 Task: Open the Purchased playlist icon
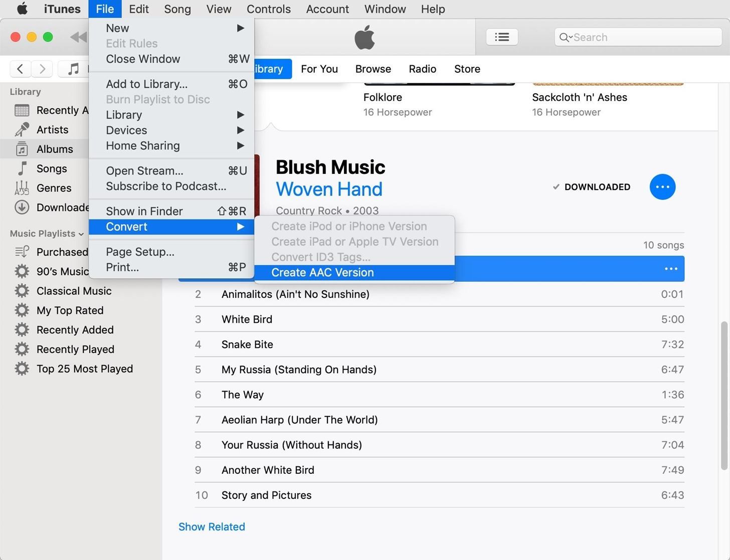pos(22,252)
